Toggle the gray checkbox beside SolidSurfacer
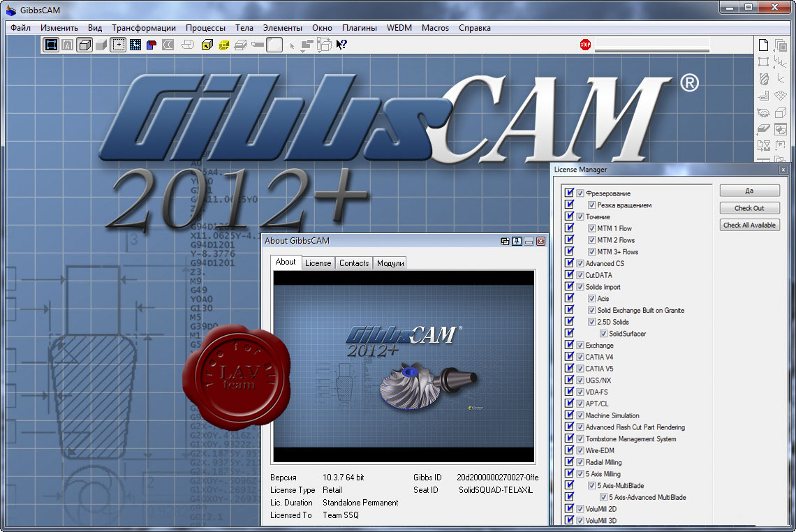The height and width of the screenshot is (532, 796). click(603, 334)
